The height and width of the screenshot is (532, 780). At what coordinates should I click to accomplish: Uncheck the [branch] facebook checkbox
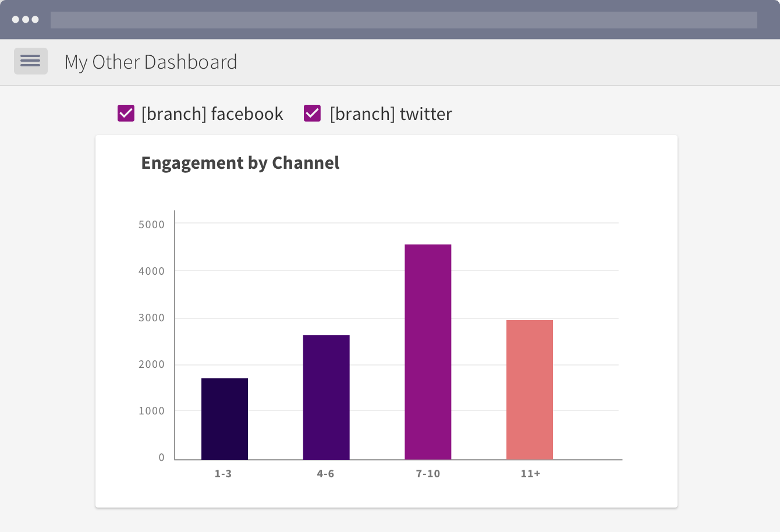126,114
